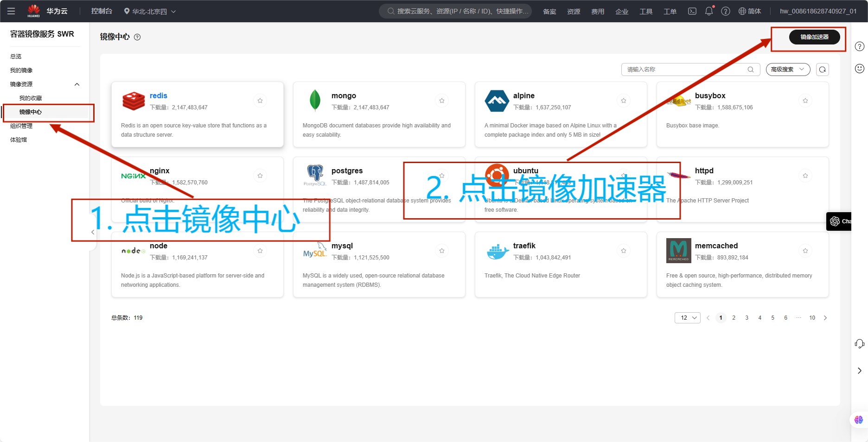Refresh the image list
This screenshot has width=868, height=442.
822,69
